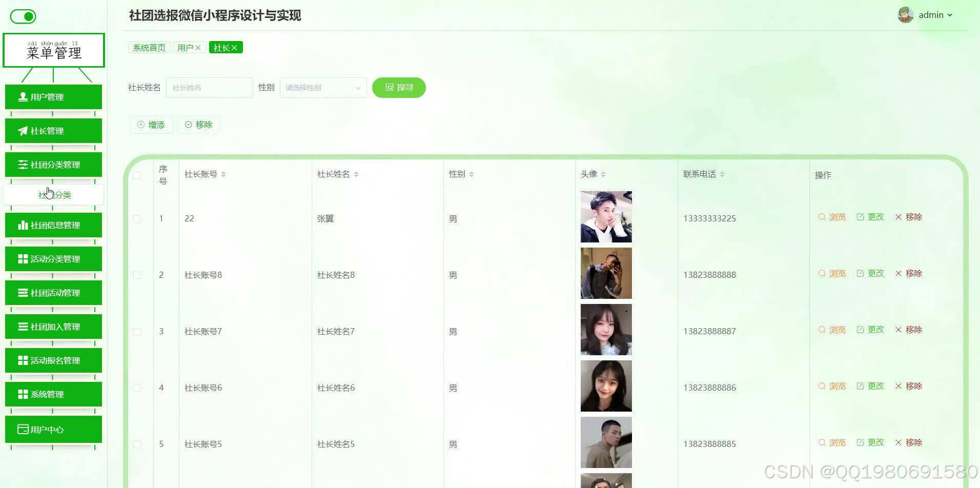
Task: Click 浏览 for the 社长账号6 row
Action: tap(832, 386)
